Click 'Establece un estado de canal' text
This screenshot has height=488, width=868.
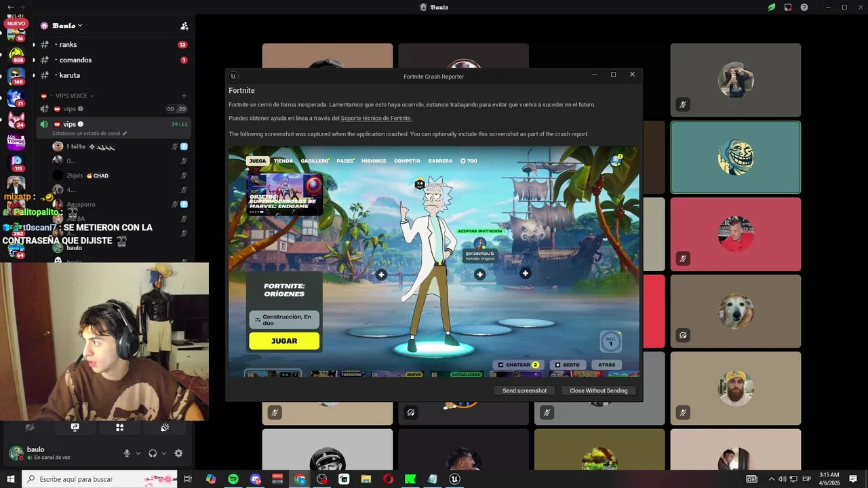86,134
